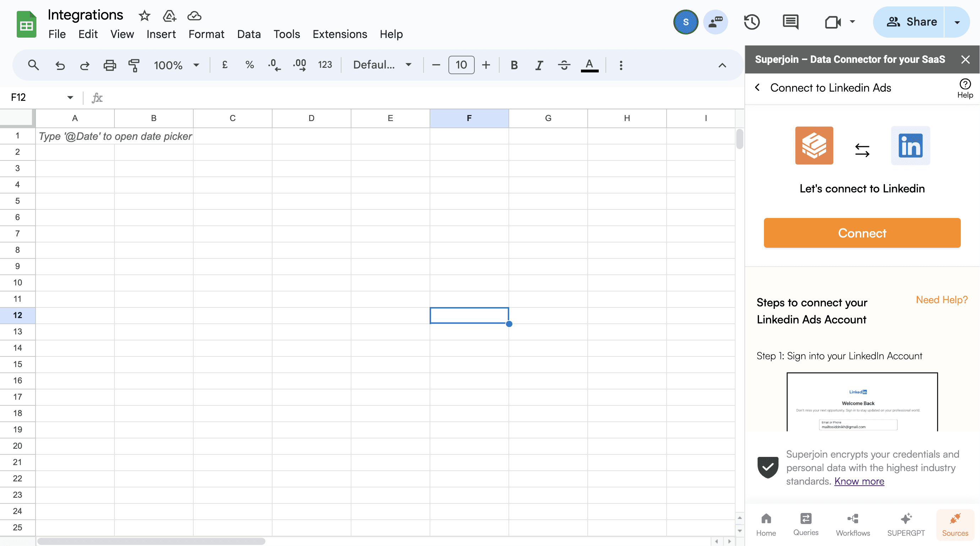
Task: Open the S account avatar
Action: coord(685,22)
